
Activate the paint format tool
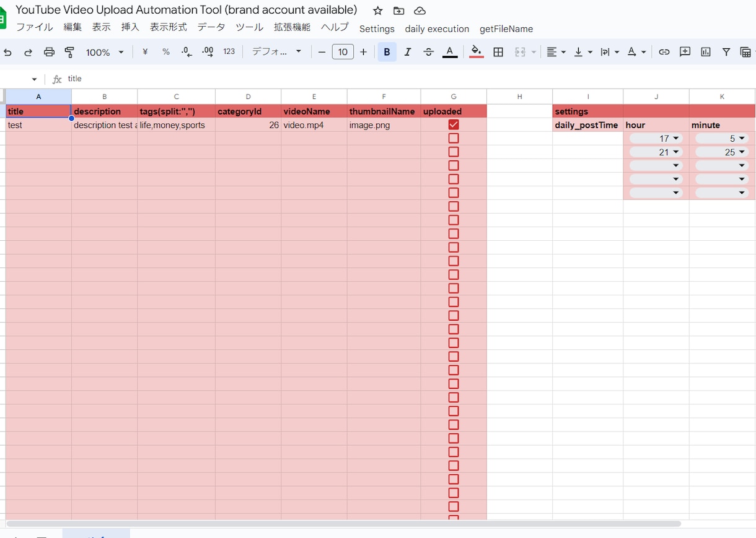coord(69,52)
